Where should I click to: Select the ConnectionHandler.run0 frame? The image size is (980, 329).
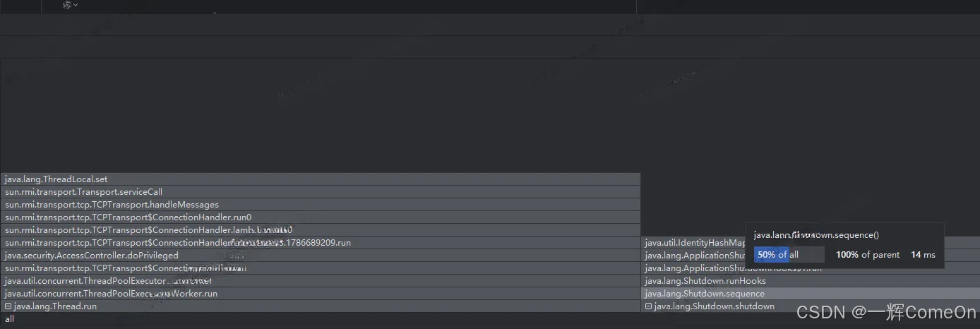pyautogui.click(x=321, y=217)
